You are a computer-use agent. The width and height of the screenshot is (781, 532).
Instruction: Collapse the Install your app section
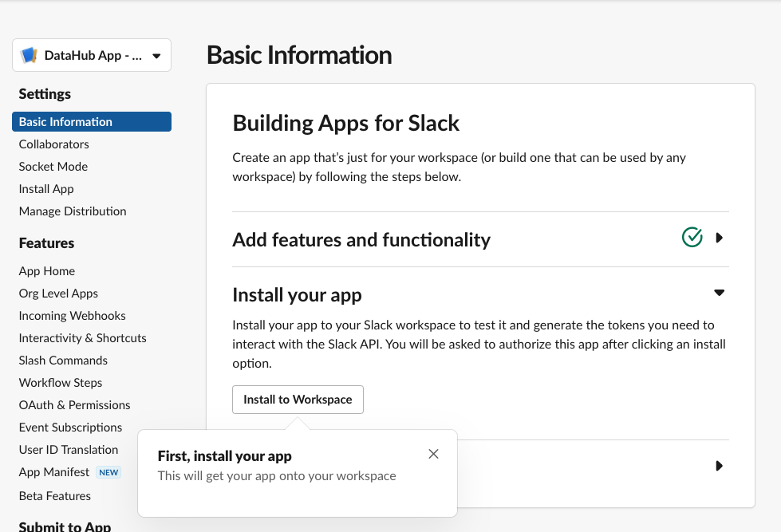pos(719,293)
